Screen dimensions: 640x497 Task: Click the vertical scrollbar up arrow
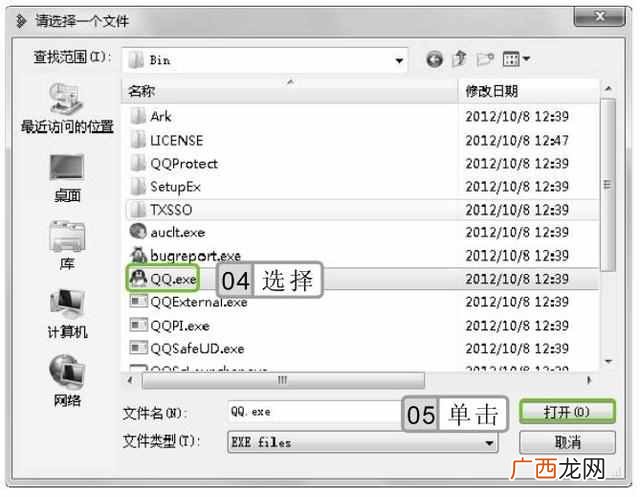[x=608, y=88]
